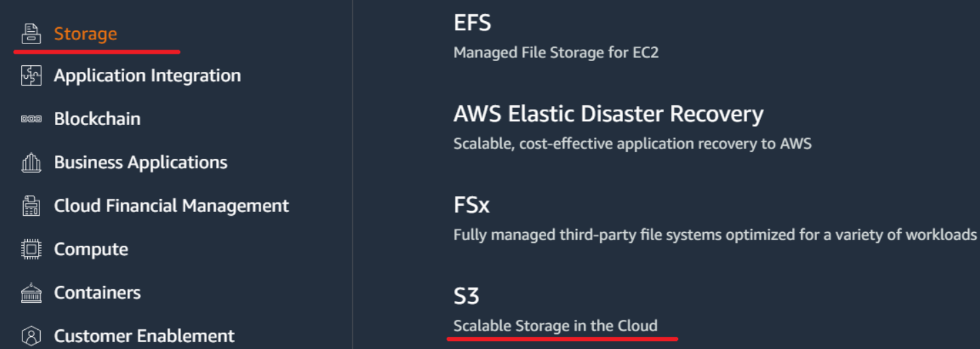Go to the Compute category
Screen dimensions: 980x349
click(91, 249)
